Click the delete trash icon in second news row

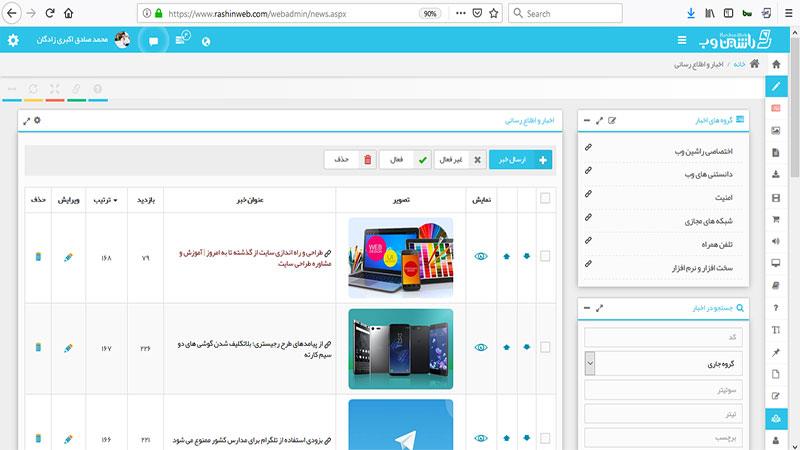coord(38,347)
